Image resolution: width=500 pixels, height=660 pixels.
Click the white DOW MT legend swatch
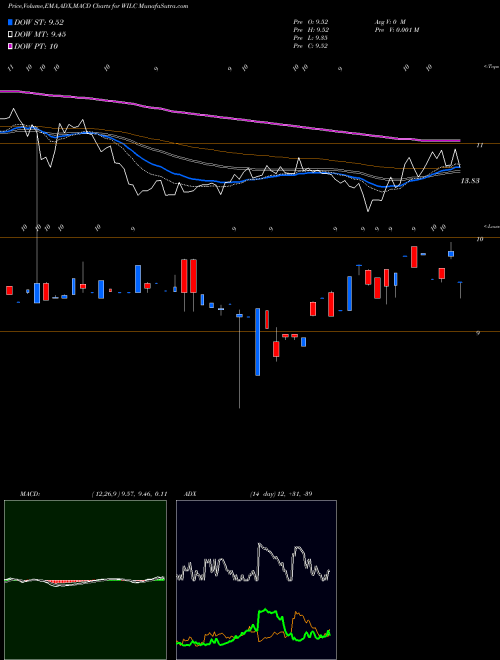10,34
